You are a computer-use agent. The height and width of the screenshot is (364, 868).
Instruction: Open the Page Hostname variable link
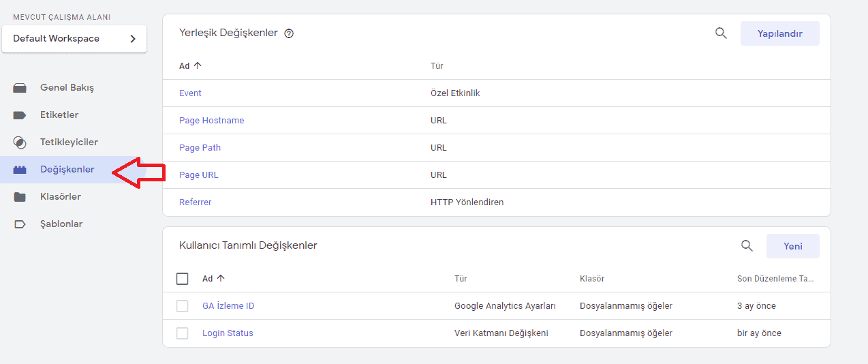[x=211, y=121]
